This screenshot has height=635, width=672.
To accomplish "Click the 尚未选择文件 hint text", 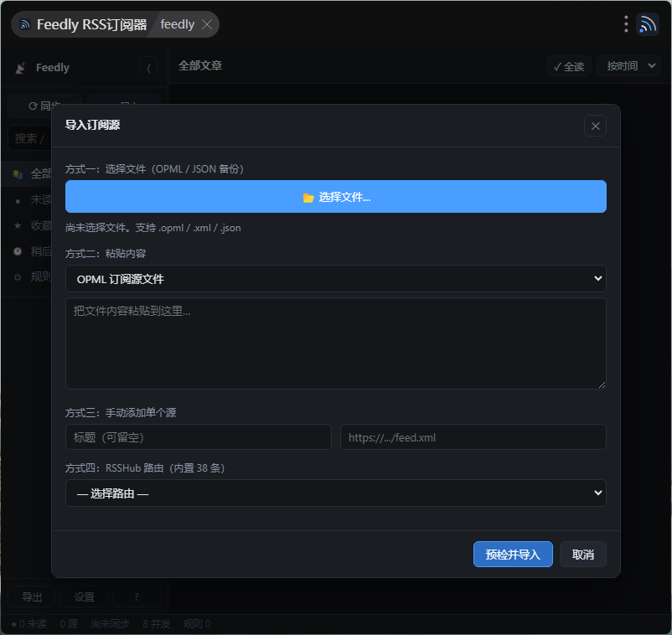I will coord(153,228).
